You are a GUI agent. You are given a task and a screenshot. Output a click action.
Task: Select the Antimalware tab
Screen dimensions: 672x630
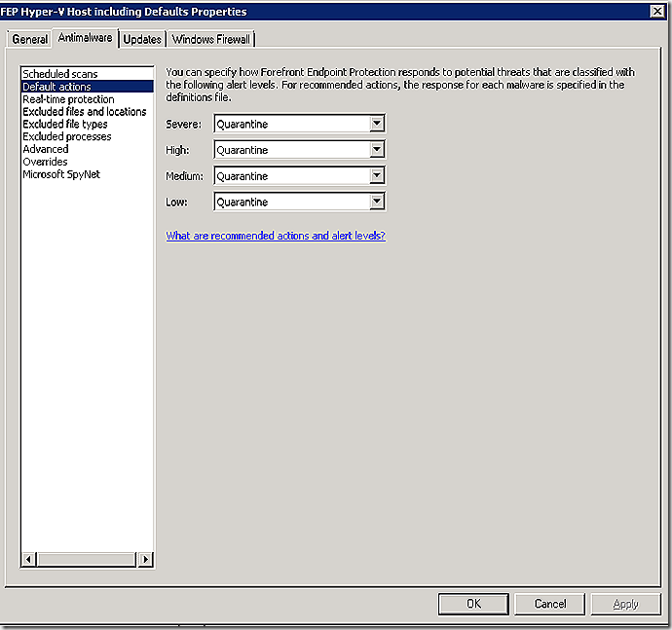pyautogui.click(x=85, y=38)
